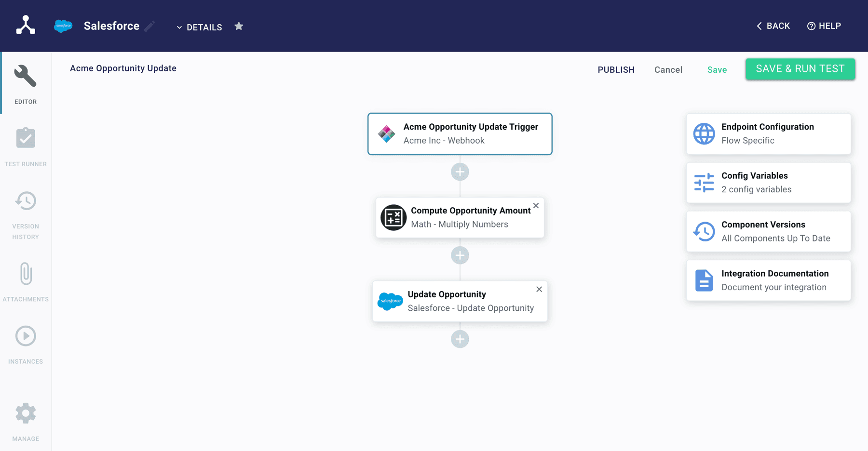The width and height of the screenshot is (868, 451).
Task: Click the Acme Inc webhook trigger icon
Action: click(386, 134)
